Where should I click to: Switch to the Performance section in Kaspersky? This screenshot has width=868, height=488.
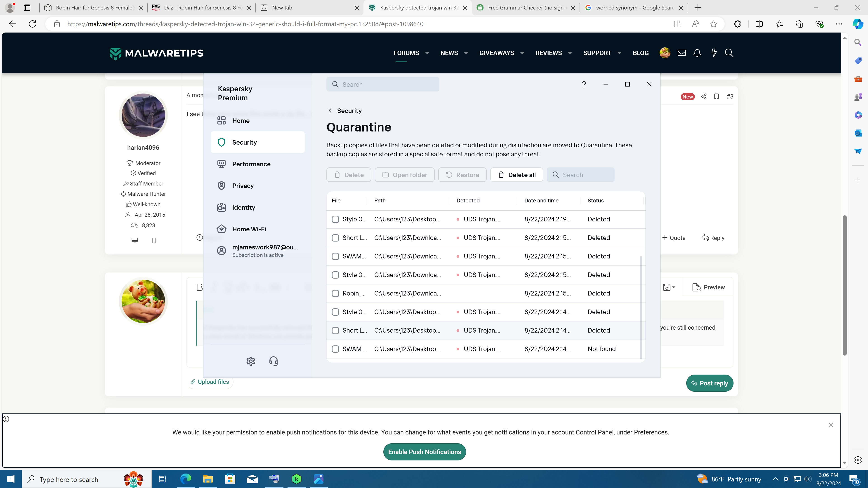(251, 164)
